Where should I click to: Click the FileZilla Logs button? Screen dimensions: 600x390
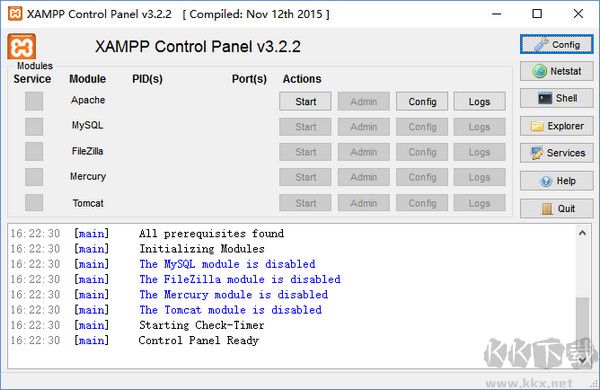[x=479, y=152]
